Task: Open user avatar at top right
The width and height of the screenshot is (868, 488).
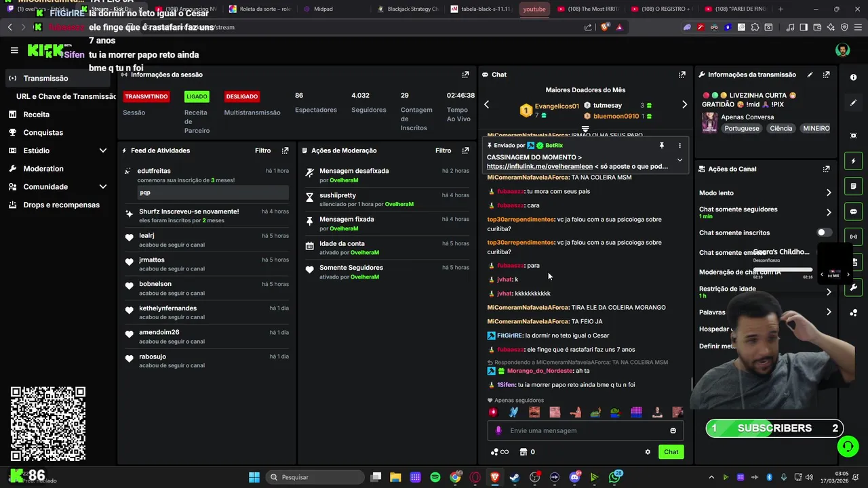Action: click(842, 50)
